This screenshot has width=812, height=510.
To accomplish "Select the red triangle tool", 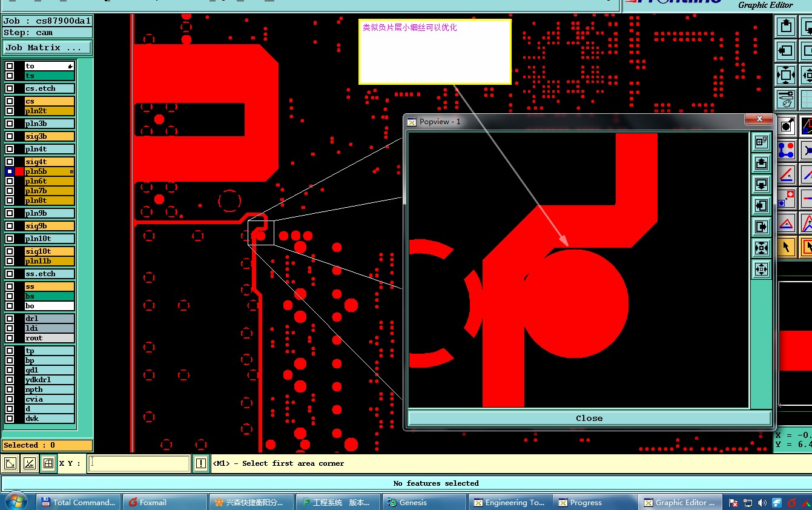I will coord(786,223).
